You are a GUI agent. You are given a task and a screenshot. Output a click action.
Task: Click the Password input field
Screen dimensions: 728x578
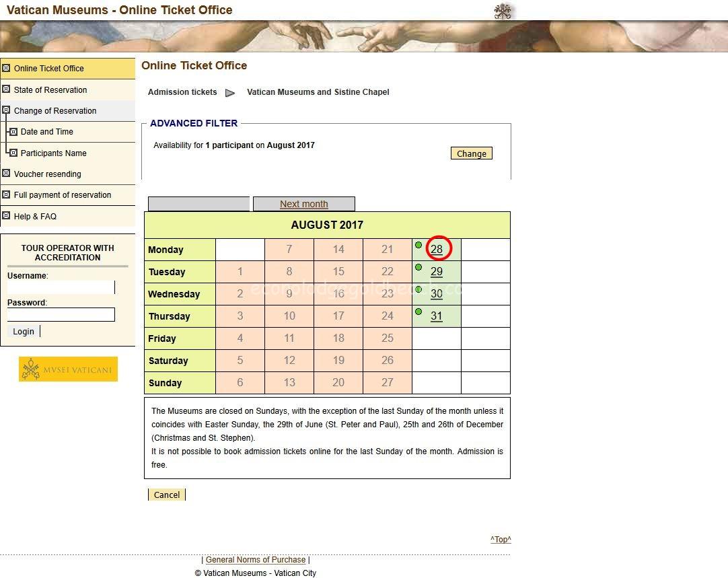tap(61, 314)
